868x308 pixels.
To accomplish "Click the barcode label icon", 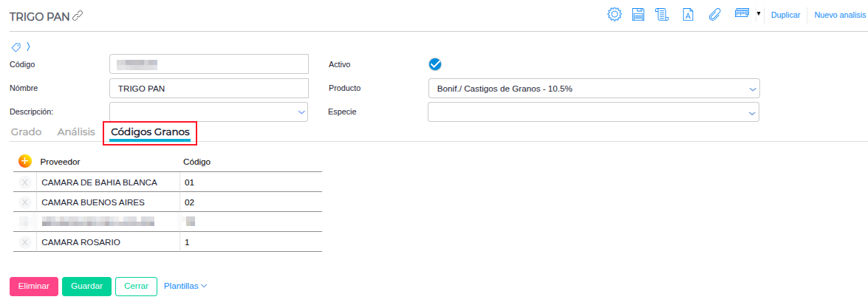I will pyautogui.click(x=742, y=13).
